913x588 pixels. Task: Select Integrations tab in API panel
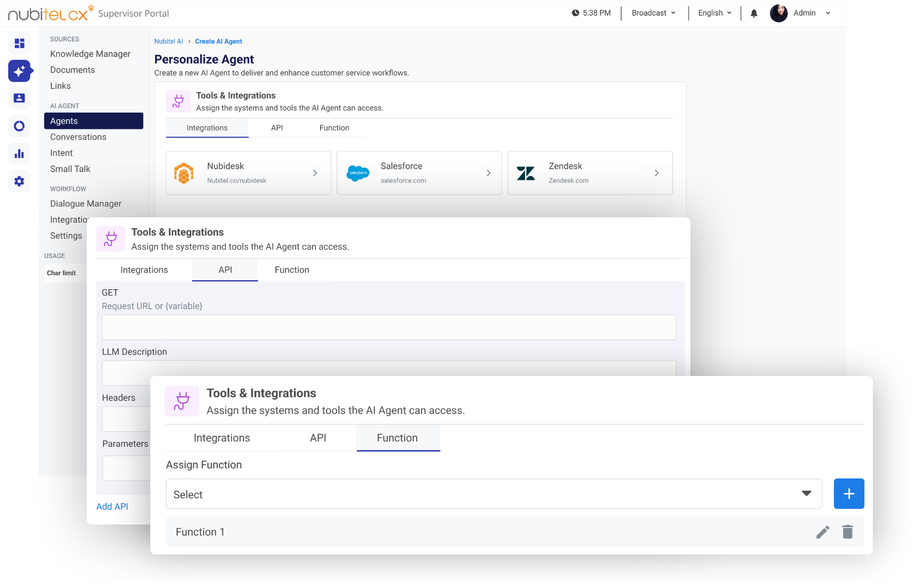144,270
